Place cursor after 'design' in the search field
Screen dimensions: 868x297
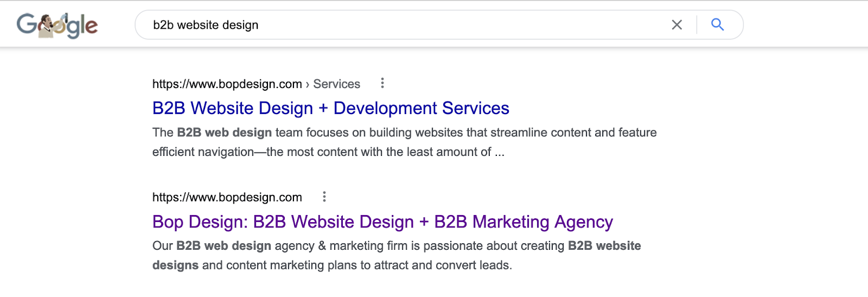click(x=259, y=25)
